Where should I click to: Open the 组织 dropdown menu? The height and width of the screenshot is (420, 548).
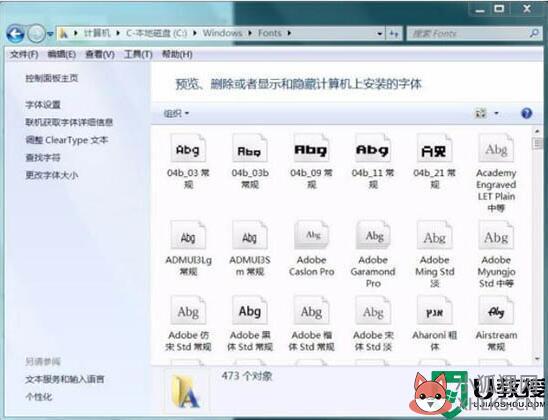pyautogui.click(x=176, y=113)
